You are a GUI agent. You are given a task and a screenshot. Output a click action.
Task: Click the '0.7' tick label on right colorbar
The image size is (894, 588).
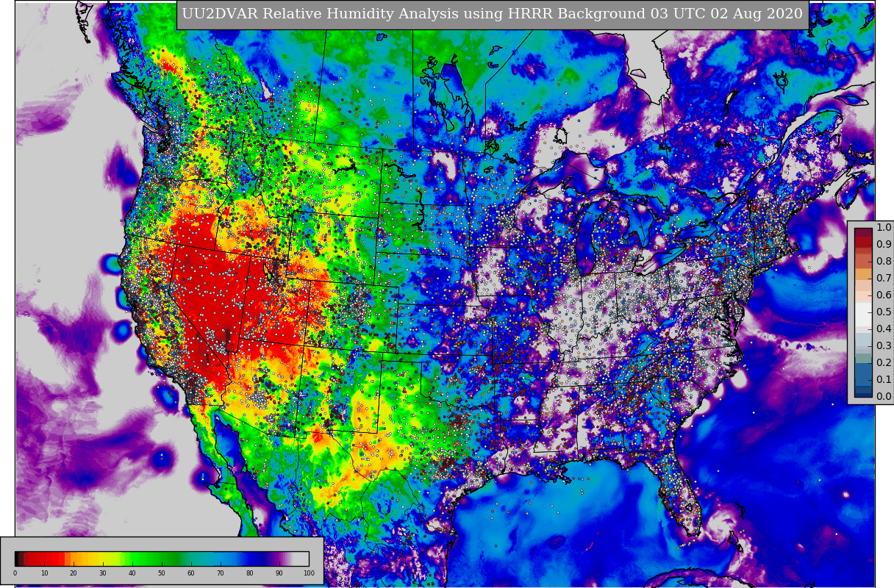(x=884, y=279)
